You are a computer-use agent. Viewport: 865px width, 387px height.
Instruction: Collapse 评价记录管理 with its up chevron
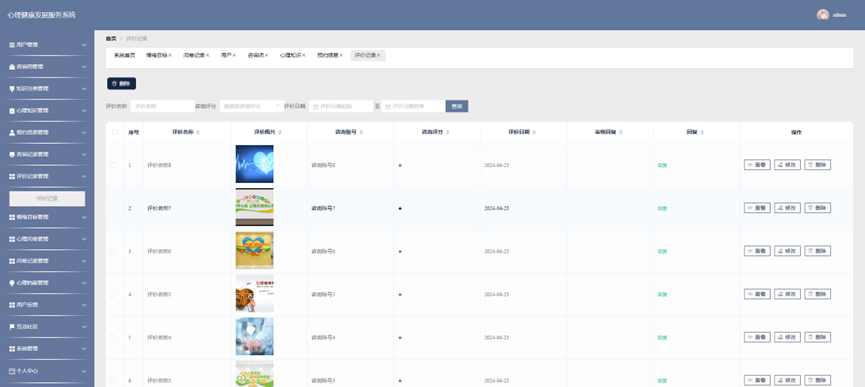click(x=84, y=176)
